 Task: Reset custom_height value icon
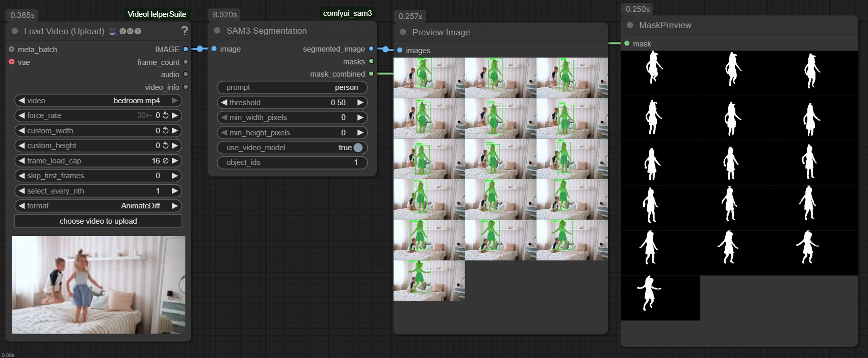[x=165, y=146]
